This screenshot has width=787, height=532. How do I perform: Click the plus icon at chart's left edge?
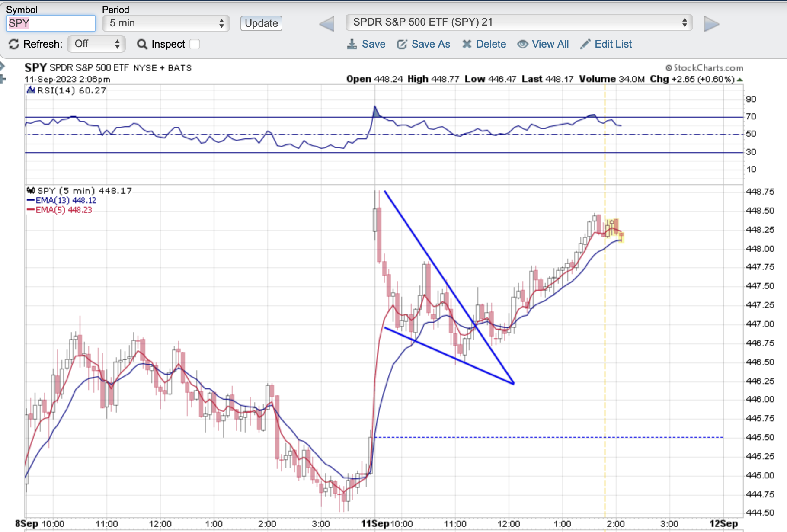point(3,79)
